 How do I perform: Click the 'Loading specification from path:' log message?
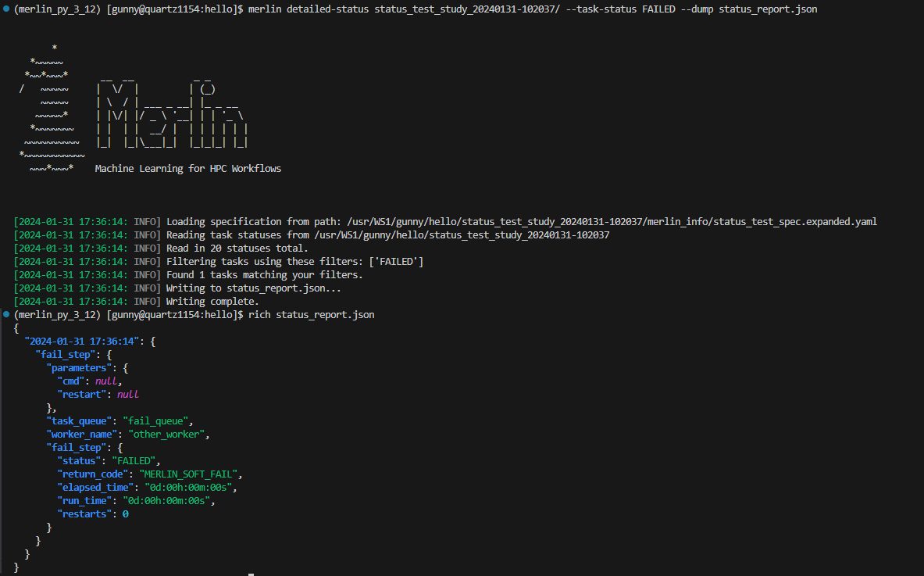pos(253,222)
